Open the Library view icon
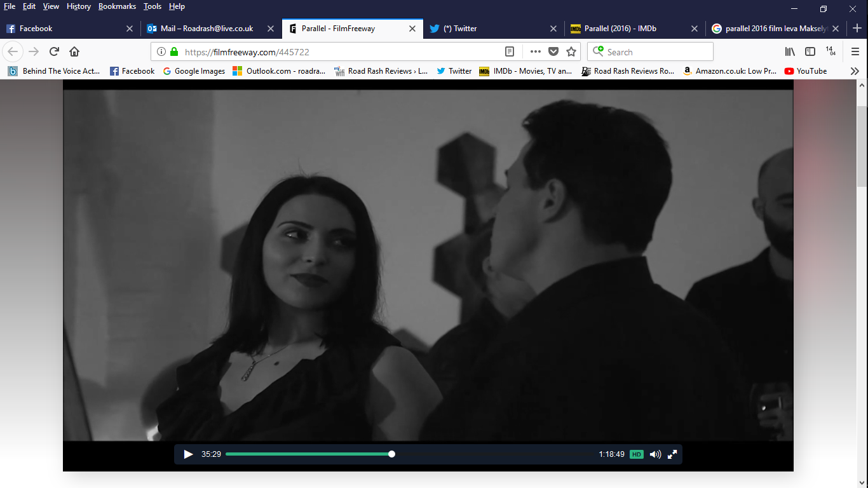868x488 pixels. point(790,51)
